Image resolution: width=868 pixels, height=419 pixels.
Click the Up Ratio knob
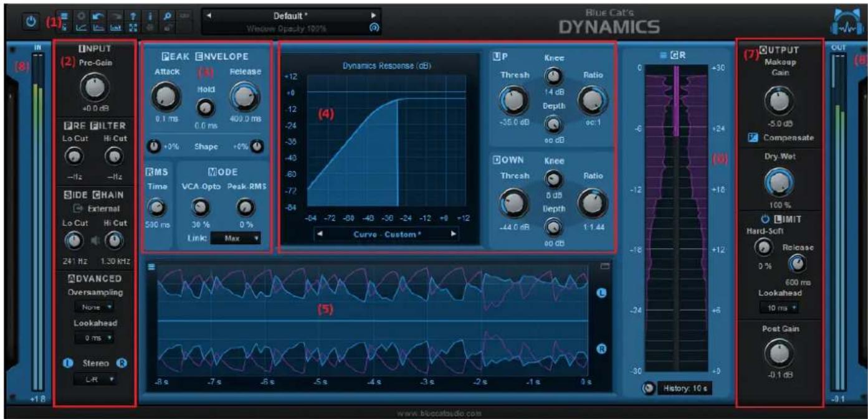click(593, 100)
